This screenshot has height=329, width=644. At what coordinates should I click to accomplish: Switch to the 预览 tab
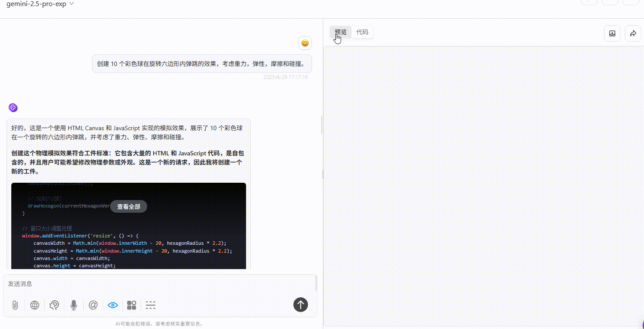click(341, 32)
